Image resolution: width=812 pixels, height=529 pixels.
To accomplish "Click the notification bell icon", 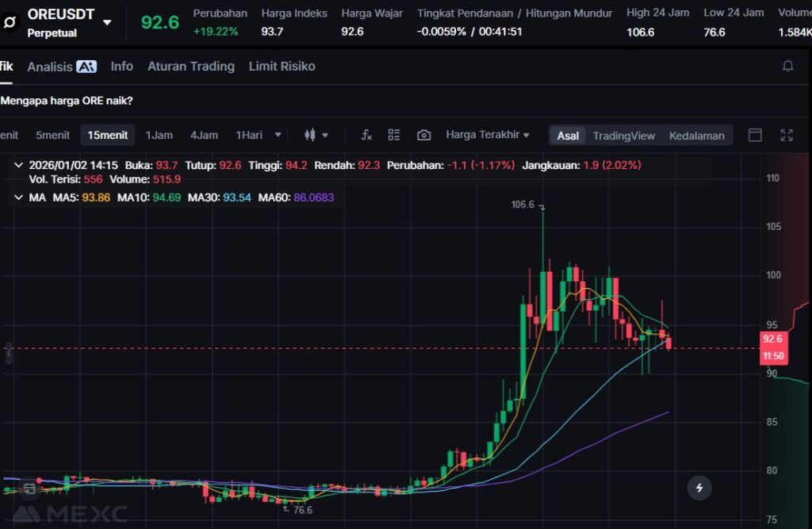I will [x=787, y=67].
